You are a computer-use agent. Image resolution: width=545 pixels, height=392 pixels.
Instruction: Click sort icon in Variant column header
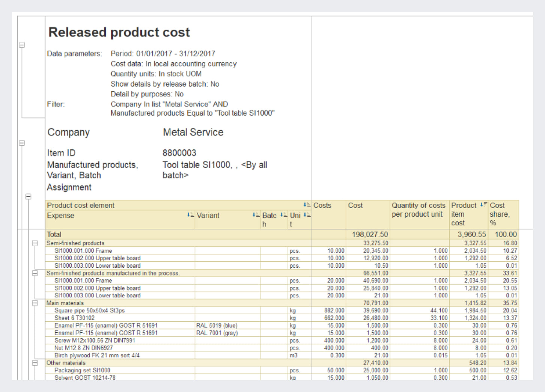point(256,215)
